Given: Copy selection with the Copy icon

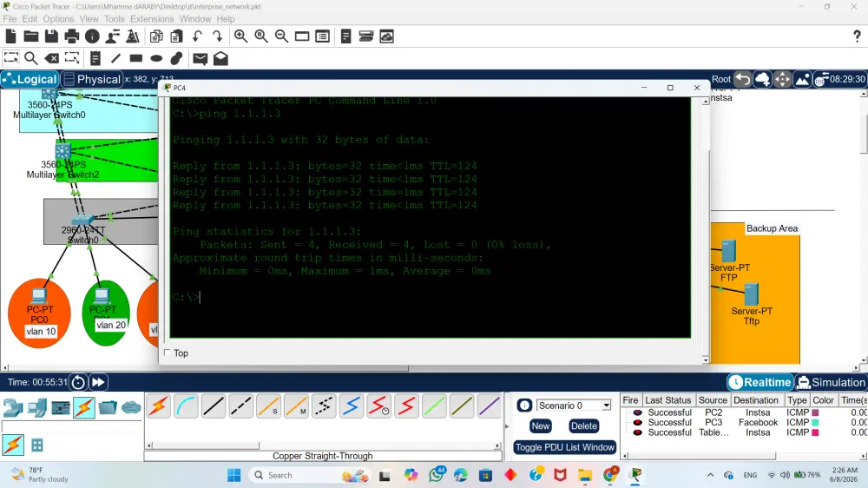Looking at the screenshot, I should coord(156,36).
